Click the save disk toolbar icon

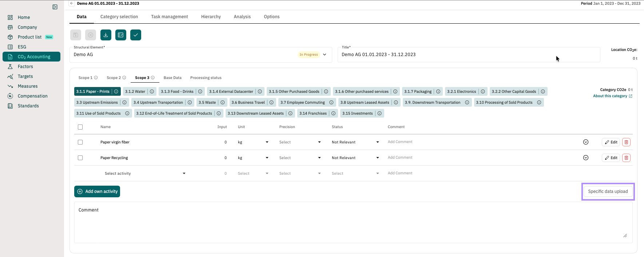[76, 35]
